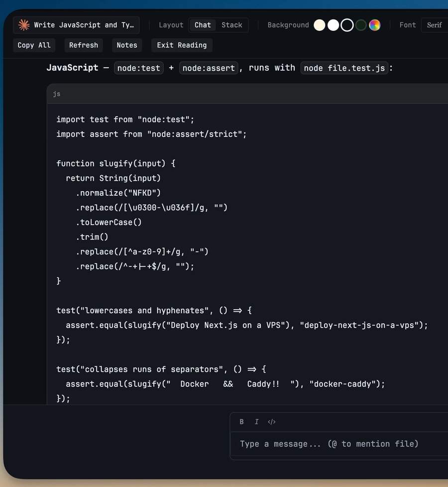Click the '.trim()' code line
The image size is (448, 487).
click(92, 237)
